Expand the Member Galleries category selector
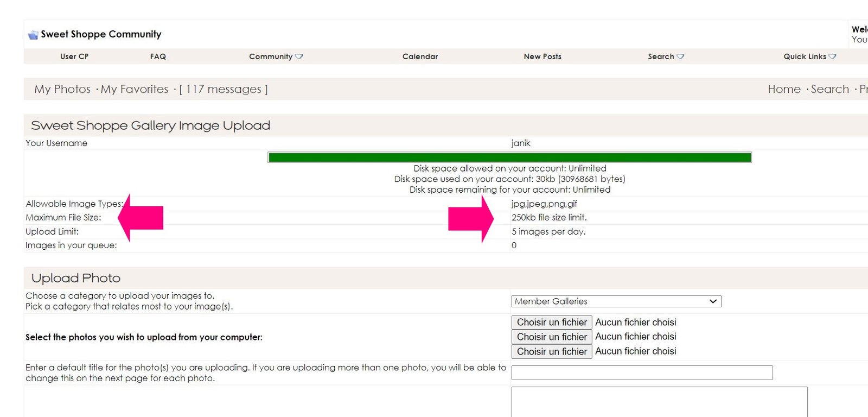868x417 pixels. click(616, 301)
